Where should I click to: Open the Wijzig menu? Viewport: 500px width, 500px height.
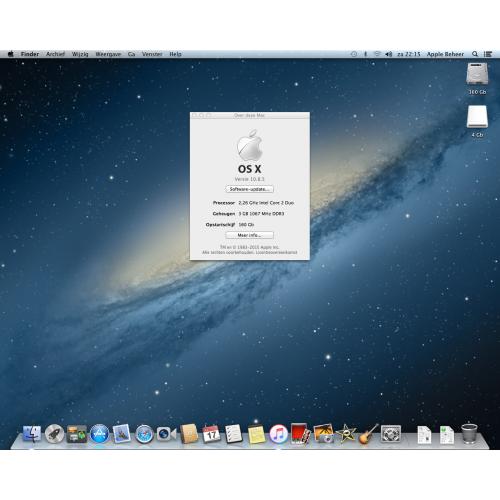coord(80,54)
